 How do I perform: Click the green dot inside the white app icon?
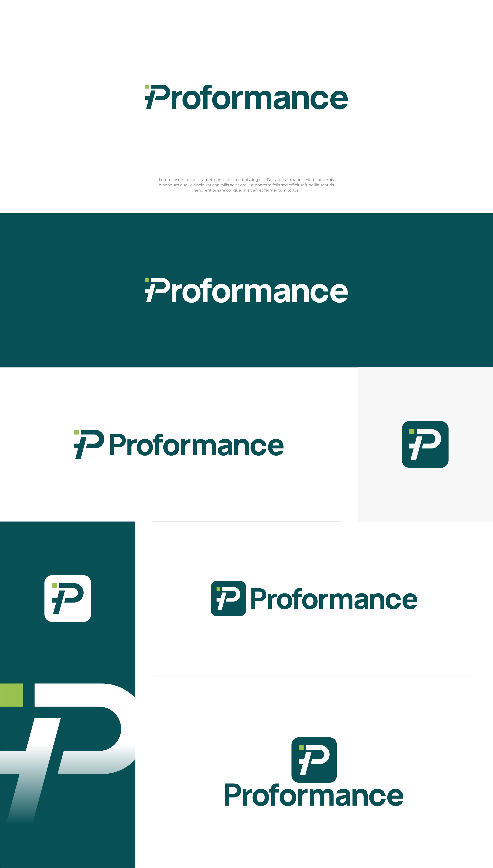click(x=54, y=586)
